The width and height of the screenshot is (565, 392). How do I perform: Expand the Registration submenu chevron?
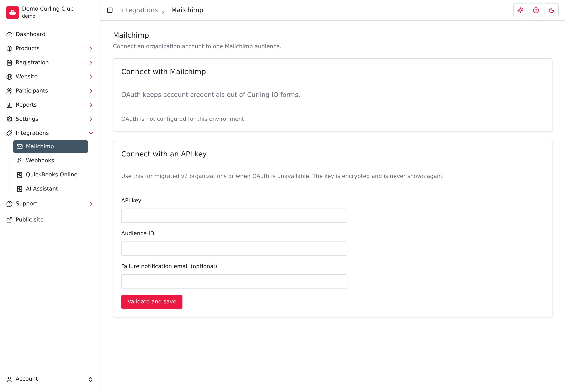pyautogui.click(x=91, y=63)
